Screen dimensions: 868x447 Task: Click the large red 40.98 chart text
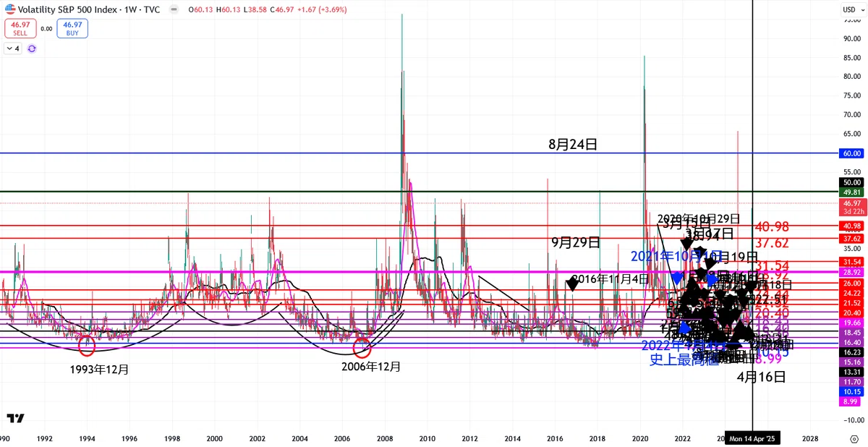click(772, 226)
